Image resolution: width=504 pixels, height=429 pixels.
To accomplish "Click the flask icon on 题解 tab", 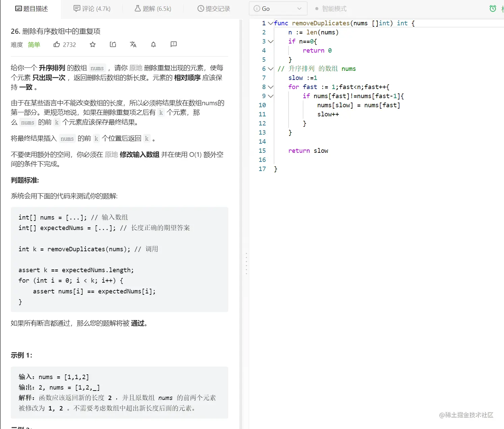I will pos(138,8).
